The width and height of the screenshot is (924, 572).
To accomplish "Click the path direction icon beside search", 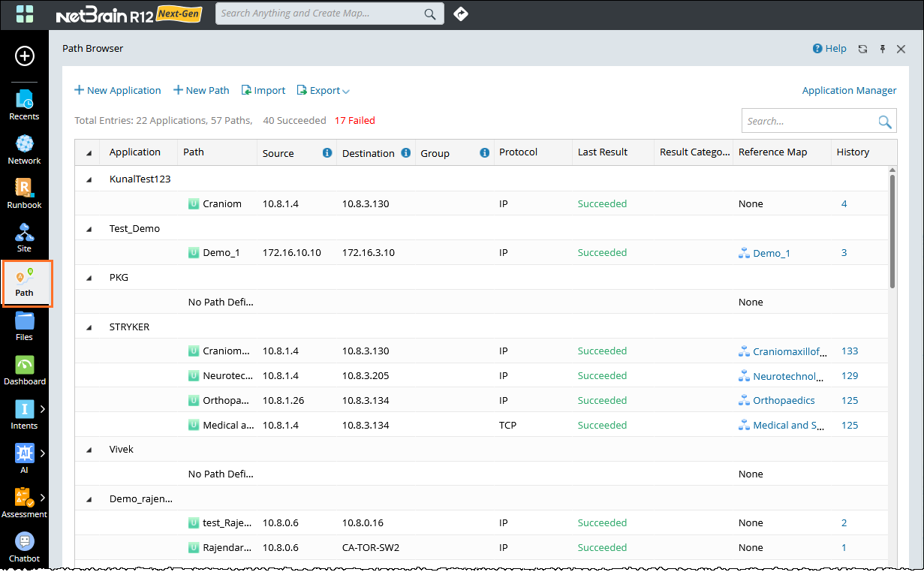I will (x=461, y=14).
